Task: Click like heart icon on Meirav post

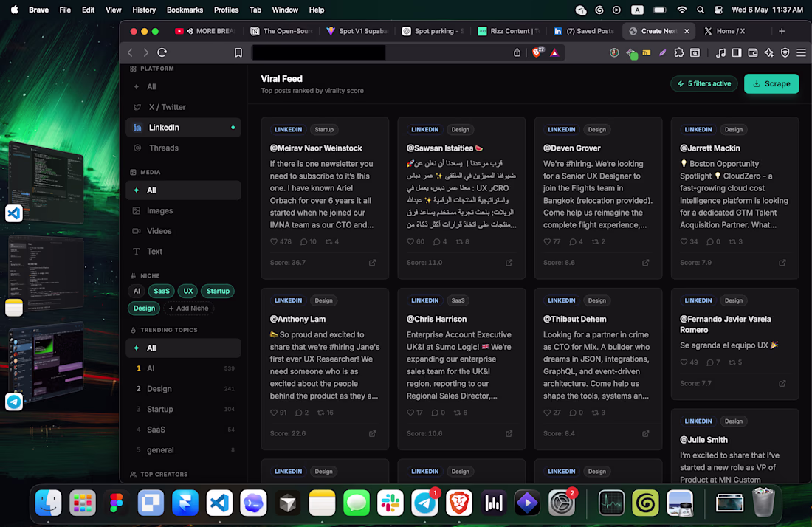Action: [274, 242]
